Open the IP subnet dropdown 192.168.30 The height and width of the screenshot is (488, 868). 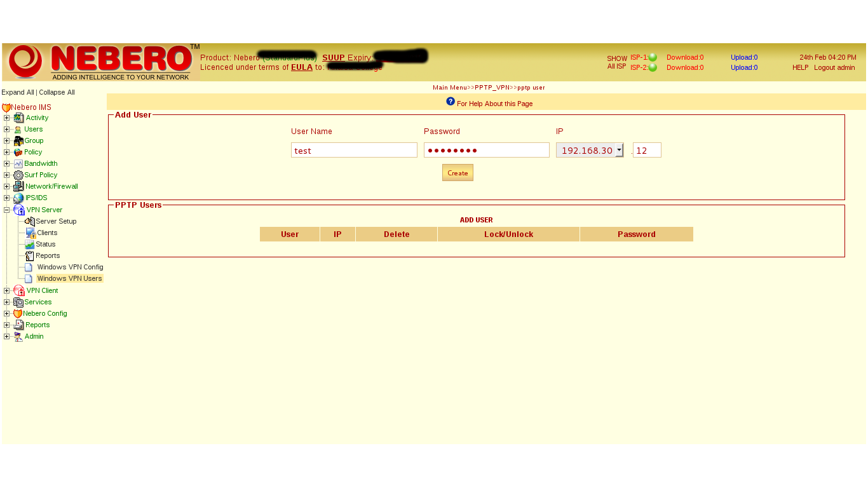[x=590, y=151]
